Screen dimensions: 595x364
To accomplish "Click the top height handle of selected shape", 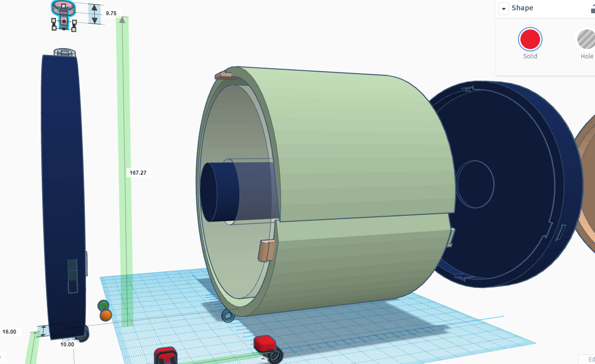I will coord(63,6).
